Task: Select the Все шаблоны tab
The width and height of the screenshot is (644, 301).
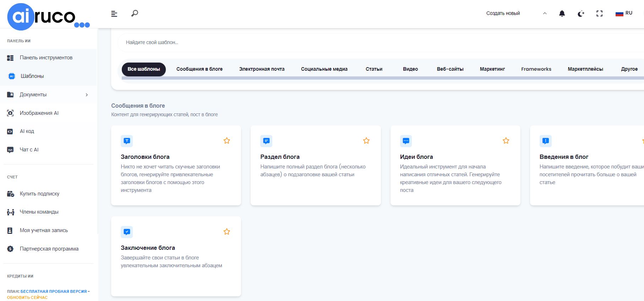Action: pos(144,69)
